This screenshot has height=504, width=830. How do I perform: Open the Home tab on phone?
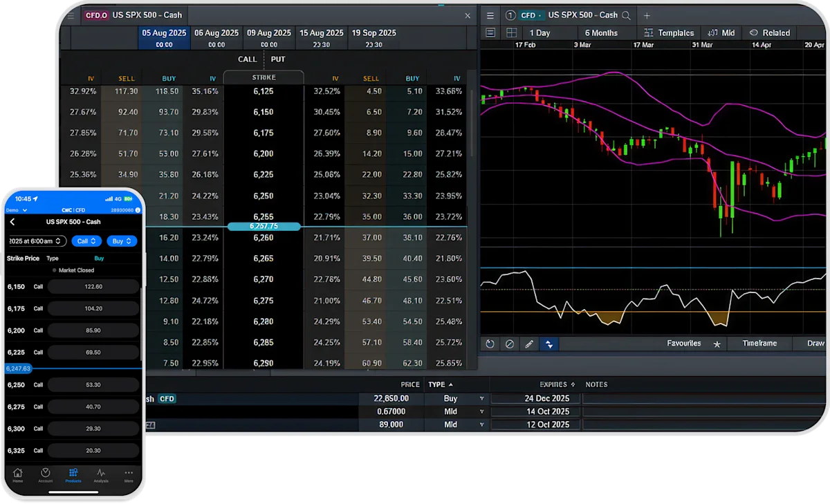click(x=18, y=476)
